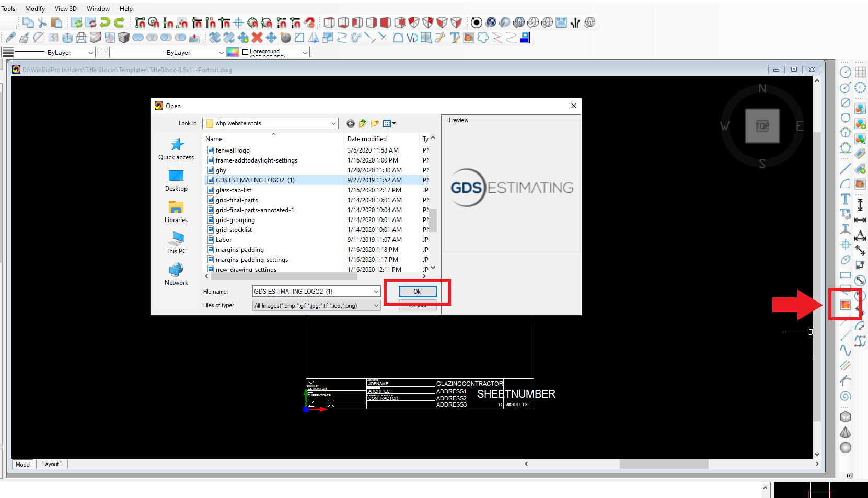This screenshot has width=868, height=498.
Task: Go to Quick access location
Action: pos(176,149)
